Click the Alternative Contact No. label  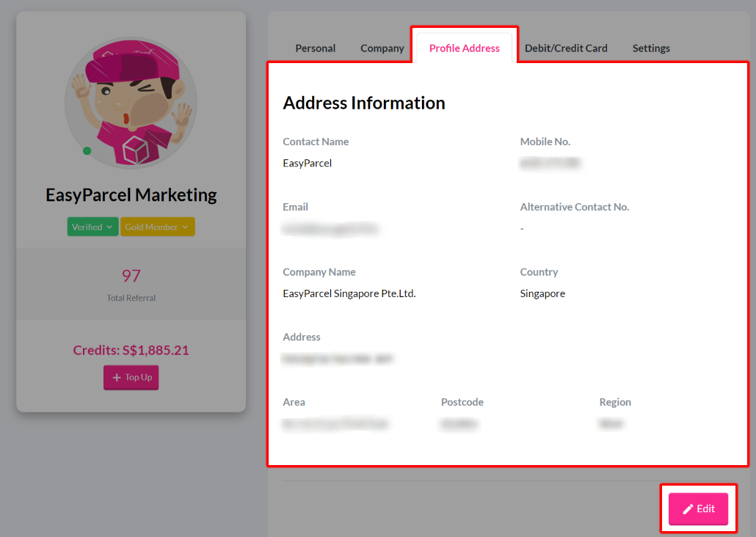click(575, 207)
